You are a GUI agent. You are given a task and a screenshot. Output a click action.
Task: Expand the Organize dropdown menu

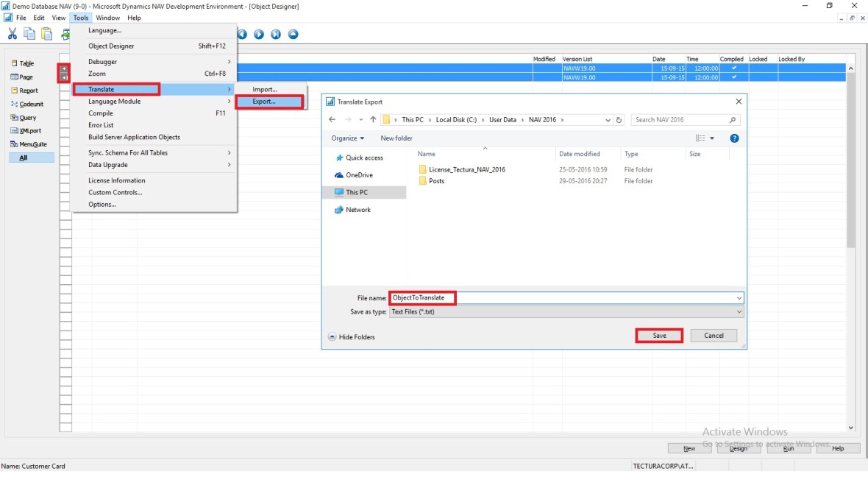pos(347,138)
